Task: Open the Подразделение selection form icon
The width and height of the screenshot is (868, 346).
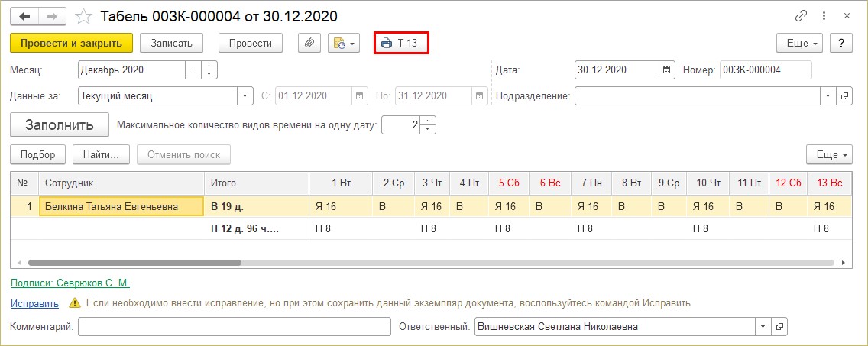Action: click(x=844, y=96)
